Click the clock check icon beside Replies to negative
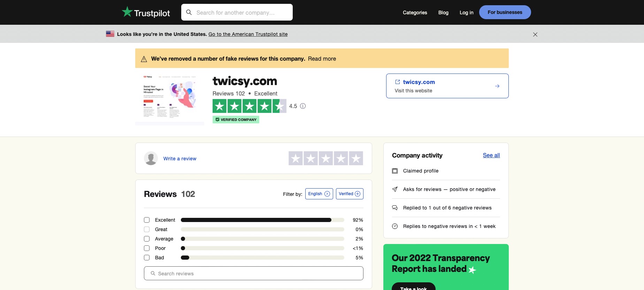Viewport: 644px width, 290px height. [395, 226]
